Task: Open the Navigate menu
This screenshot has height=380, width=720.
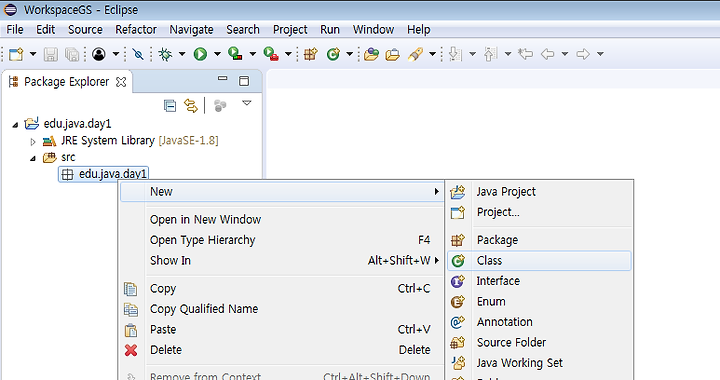Action: [191, 29]
